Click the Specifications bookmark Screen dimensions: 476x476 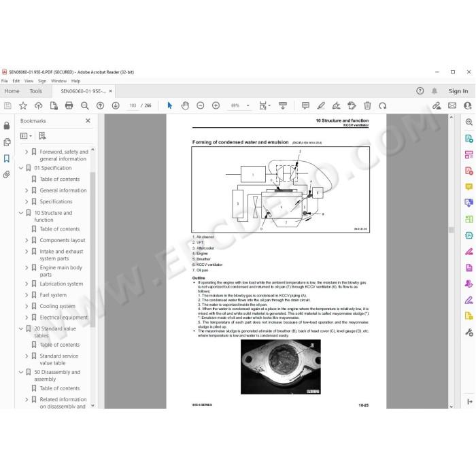tap(56, 201)
